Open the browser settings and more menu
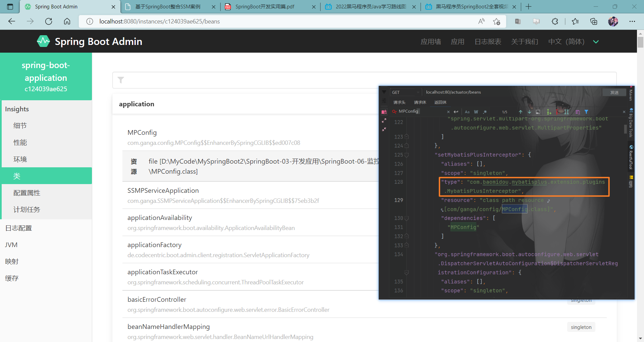 (x=632, y=21)
